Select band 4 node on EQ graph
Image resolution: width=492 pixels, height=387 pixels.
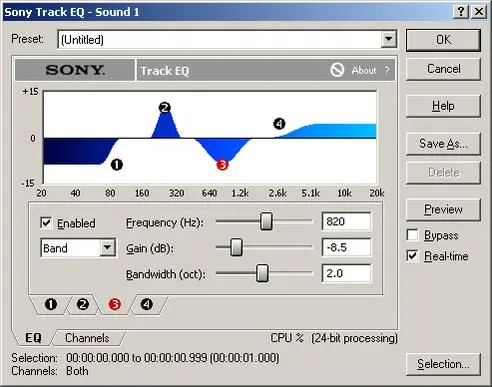click(279, 124)
